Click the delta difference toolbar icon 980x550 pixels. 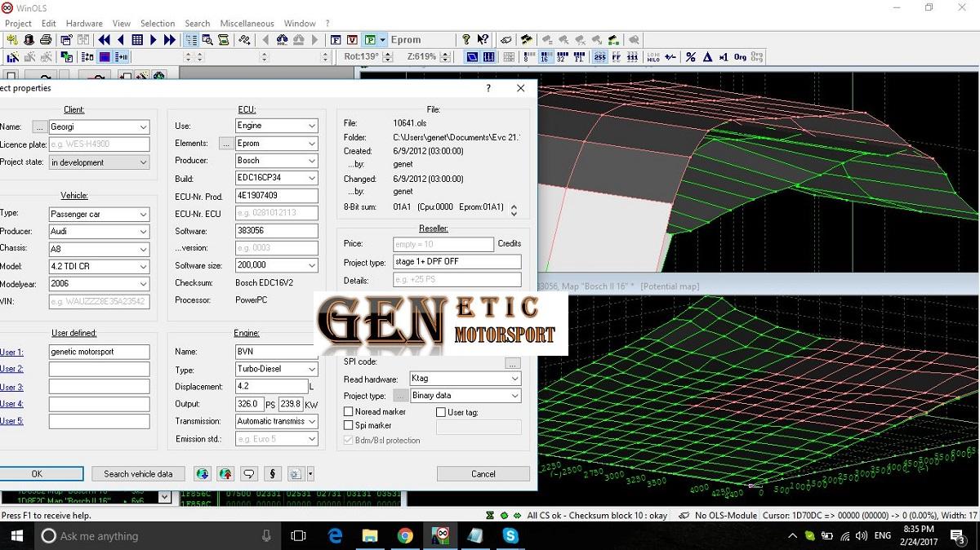pyautogui.click(x=707, y=57)
